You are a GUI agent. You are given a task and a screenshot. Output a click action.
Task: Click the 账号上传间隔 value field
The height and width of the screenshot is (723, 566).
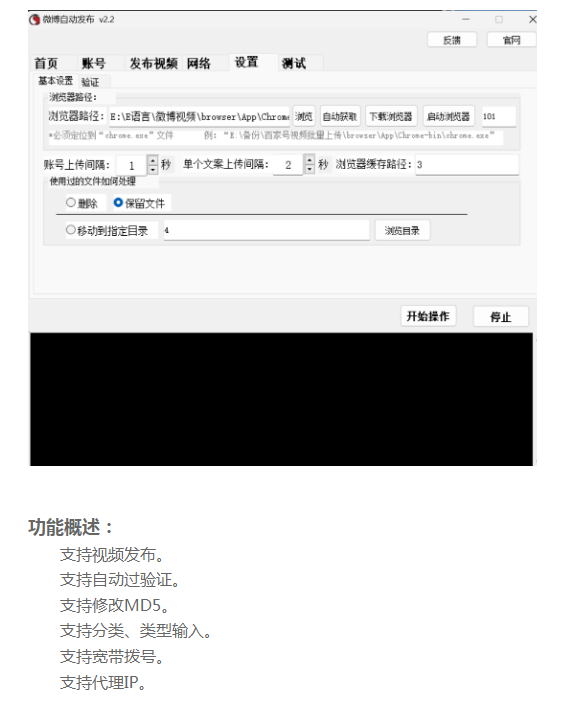click(132, 165)
